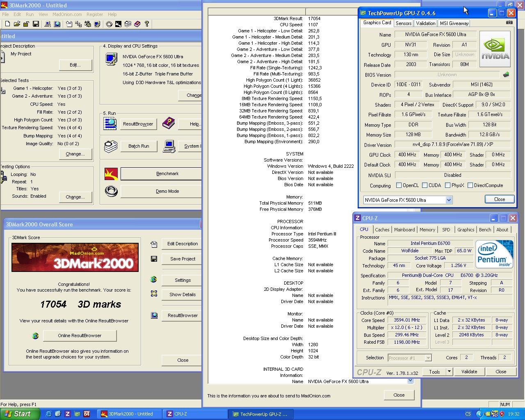Click the Intel Pentium logo in CPU-Z
The height and width of the screenshot is (420, 525).
[495, 254]
